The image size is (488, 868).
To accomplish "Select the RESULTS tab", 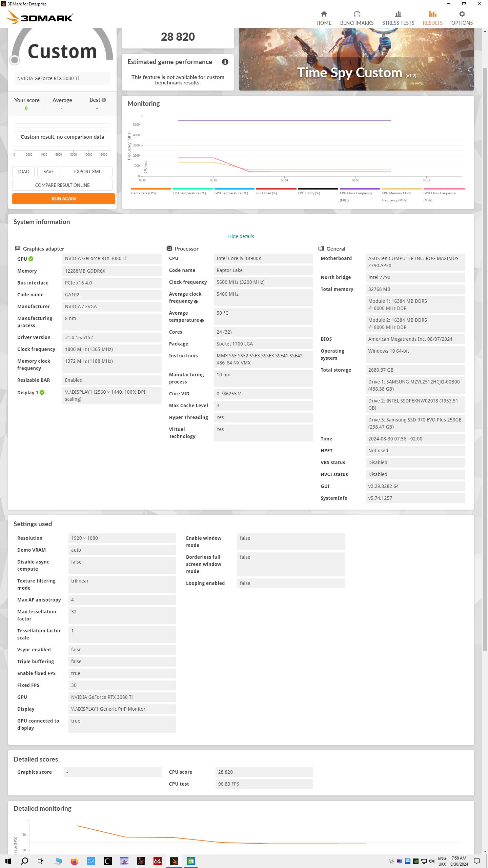I will pyautogui.click(x=432, y=18).
